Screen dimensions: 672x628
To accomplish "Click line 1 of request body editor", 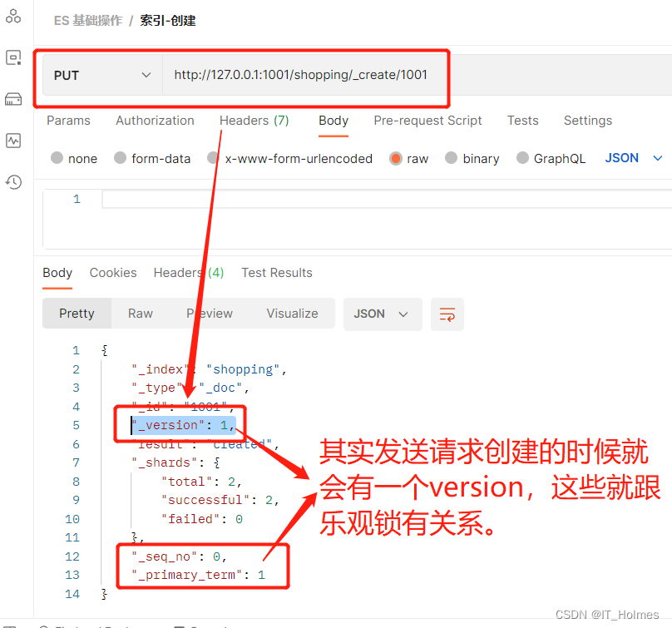I will click(386, 199).
